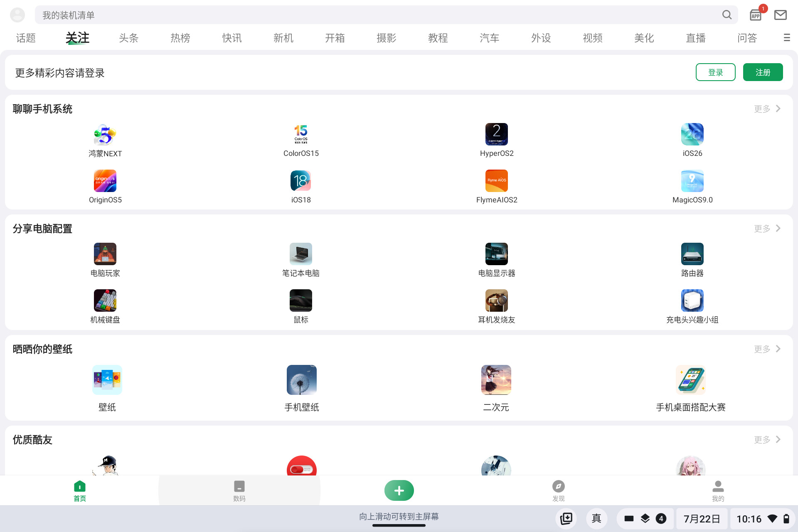Open the red toggle avatar user

302,465
